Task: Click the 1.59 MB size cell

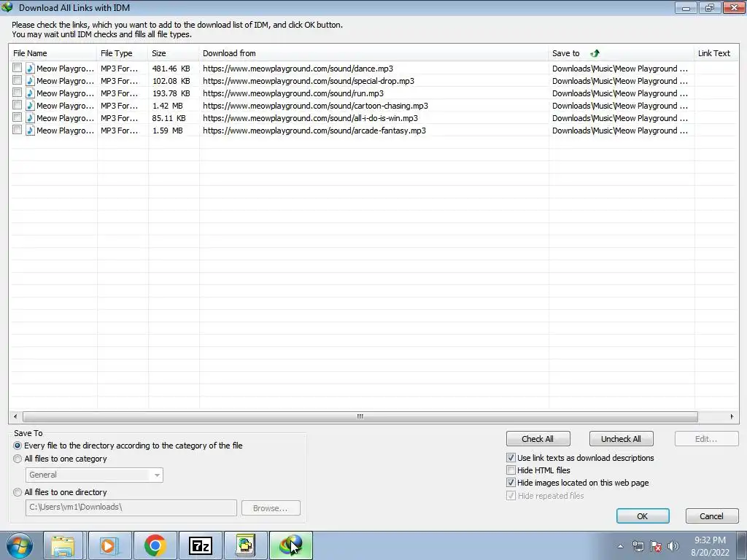Action: [x=167, y=131]
